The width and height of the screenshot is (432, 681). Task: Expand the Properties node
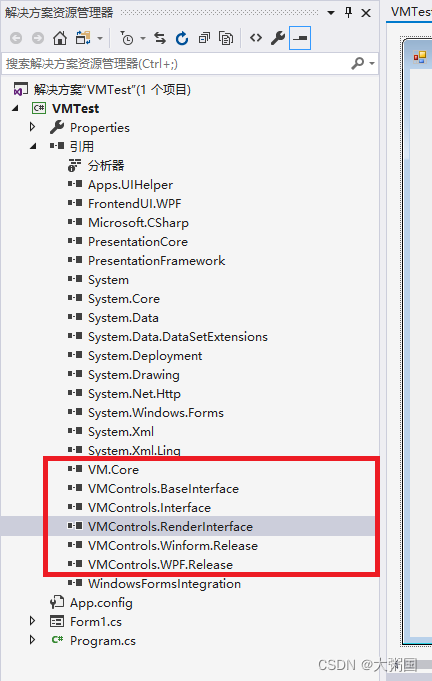click(x=32, y=127)
